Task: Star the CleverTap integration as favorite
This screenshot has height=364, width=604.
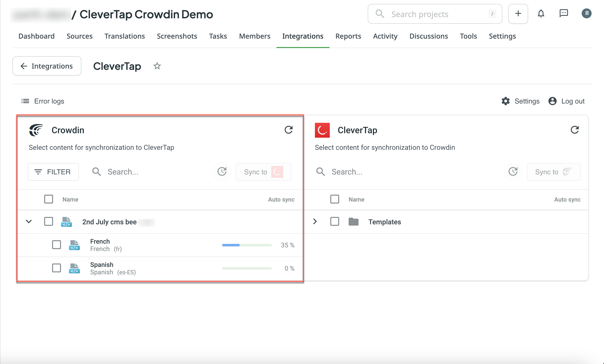Action: pos(157,66)
